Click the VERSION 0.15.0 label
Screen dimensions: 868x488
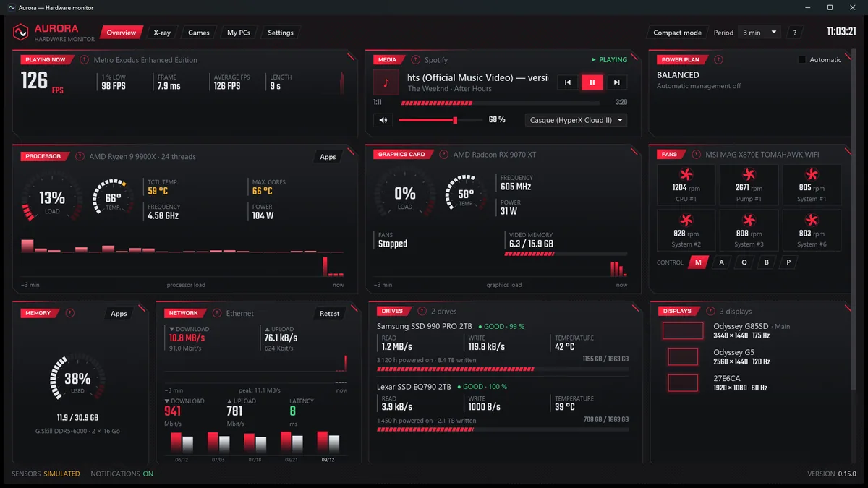coord(832,474)
